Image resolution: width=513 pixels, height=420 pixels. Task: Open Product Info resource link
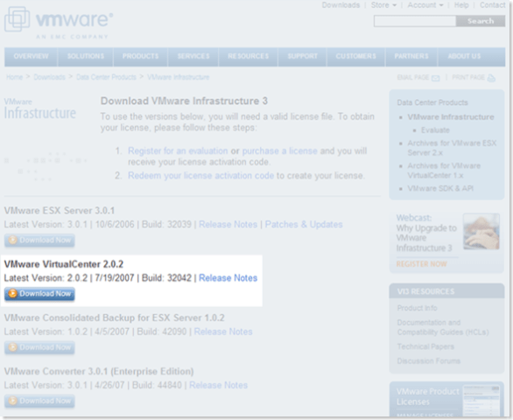click(x=417, y=308)
